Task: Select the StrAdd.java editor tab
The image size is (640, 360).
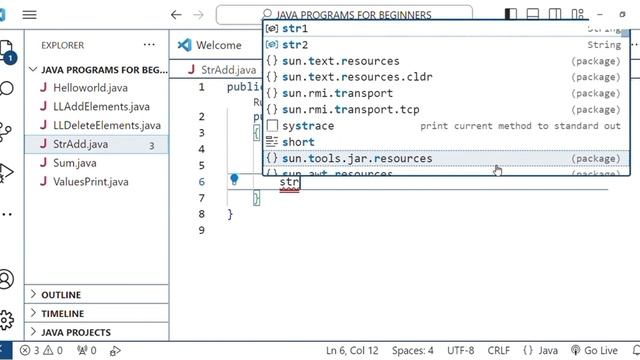Action: click(223, 70)
